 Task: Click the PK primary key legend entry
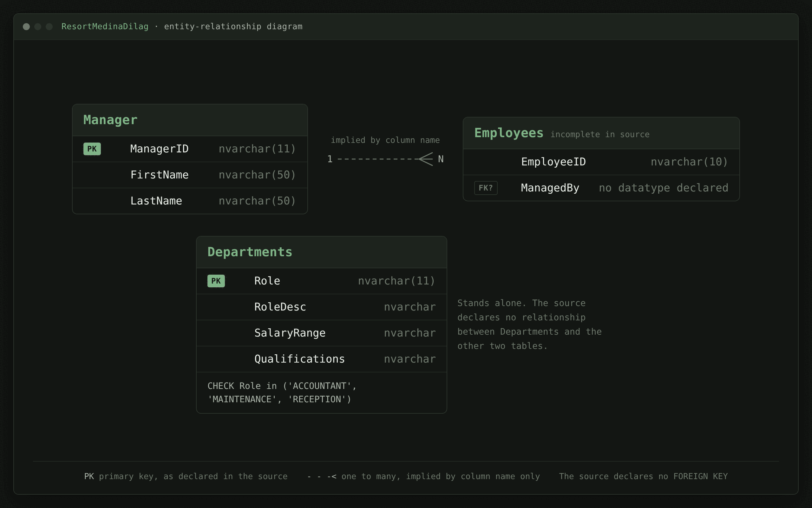tap(186, 477)
